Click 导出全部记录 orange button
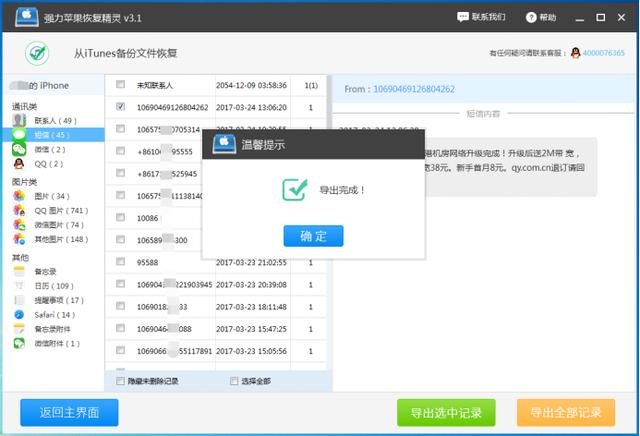 click(x=566, y=412)
